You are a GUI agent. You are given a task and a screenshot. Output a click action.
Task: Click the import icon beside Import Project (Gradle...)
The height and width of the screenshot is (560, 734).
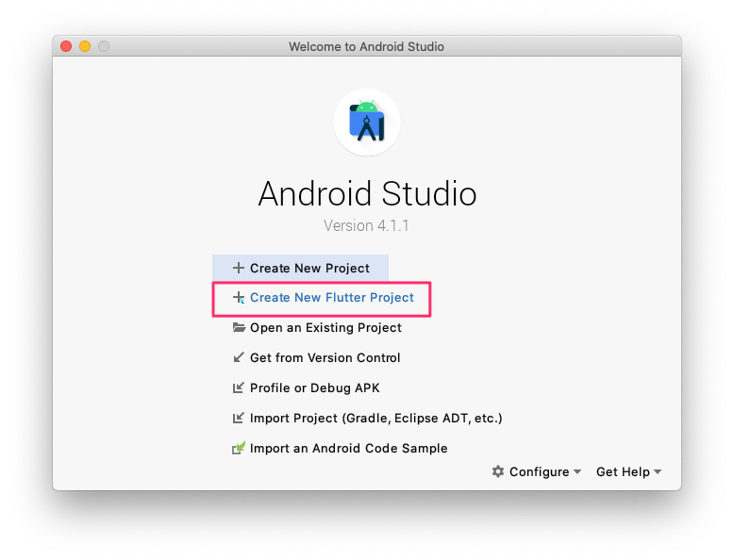point(239,418)
